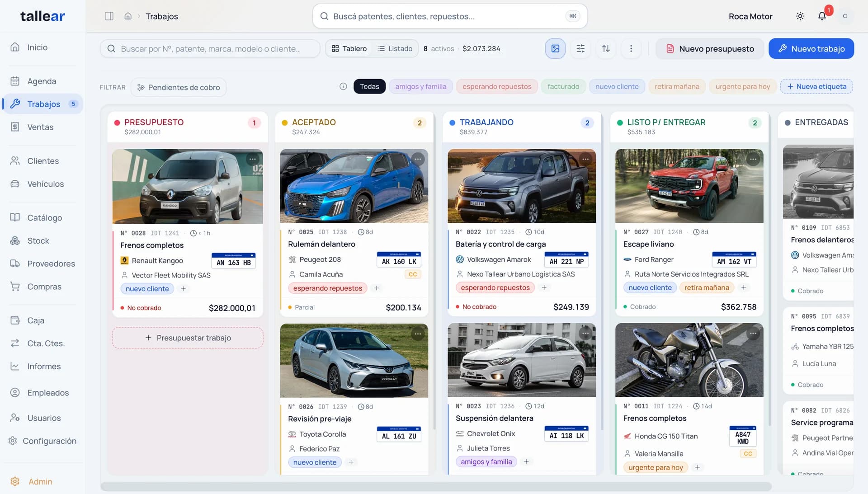This screenshot has width=868, height=494.
Task: Click the job search input field
Action: 210,48
